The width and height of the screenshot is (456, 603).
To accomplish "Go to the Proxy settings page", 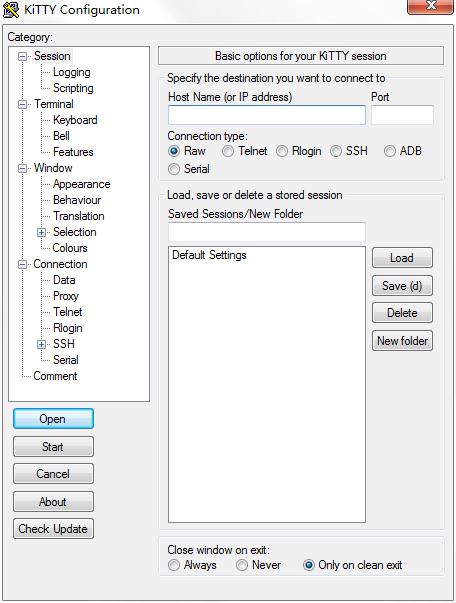I will (x=66, y=296).
